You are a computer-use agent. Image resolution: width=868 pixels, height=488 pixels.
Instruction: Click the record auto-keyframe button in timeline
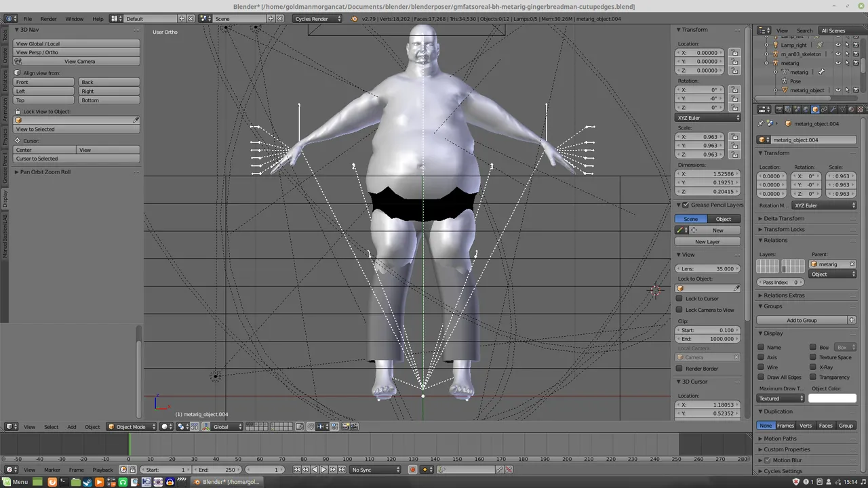coord(412,470)
